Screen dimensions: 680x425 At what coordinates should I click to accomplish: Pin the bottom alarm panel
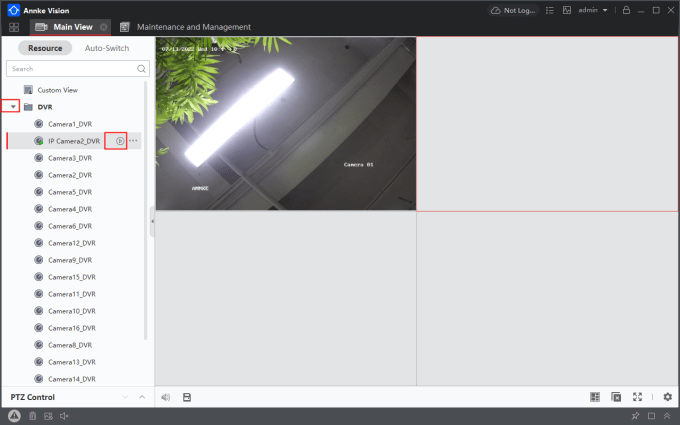(x=635, y=415)
